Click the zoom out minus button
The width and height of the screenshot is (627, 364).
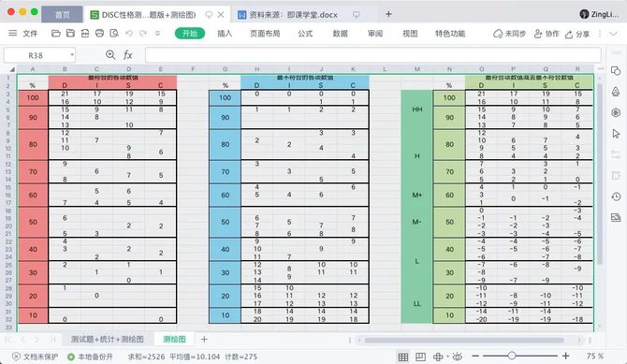pos(475,356)
